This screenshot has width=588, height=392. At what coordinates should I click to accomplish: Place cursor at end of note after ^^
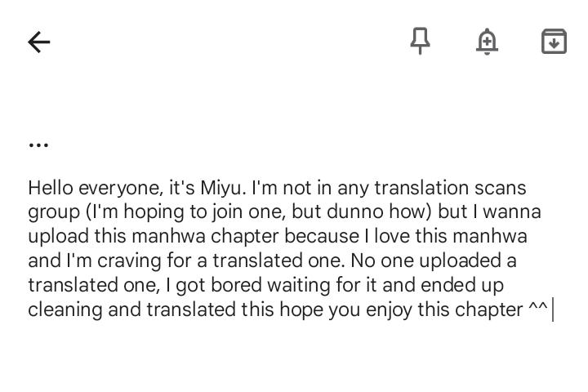[551, 310]
